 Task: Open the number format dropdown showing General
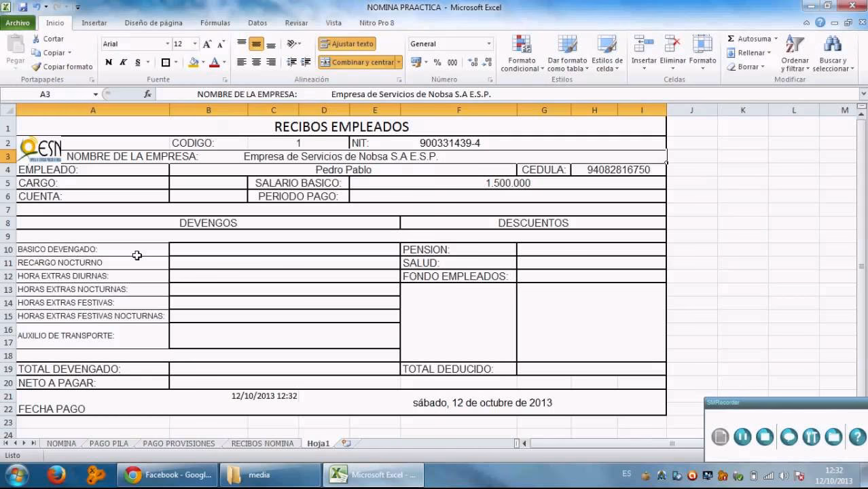coord(488,43)
